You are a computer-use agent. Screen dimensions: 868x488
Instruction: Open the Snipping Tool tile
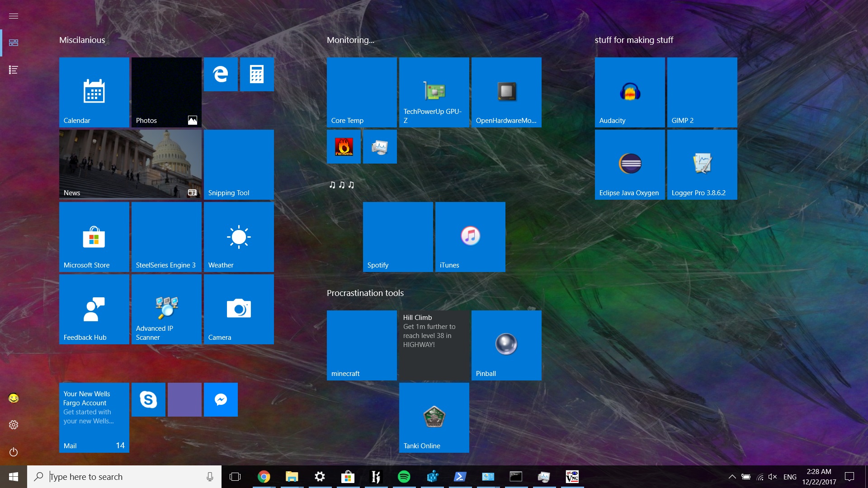pos(239,164)
